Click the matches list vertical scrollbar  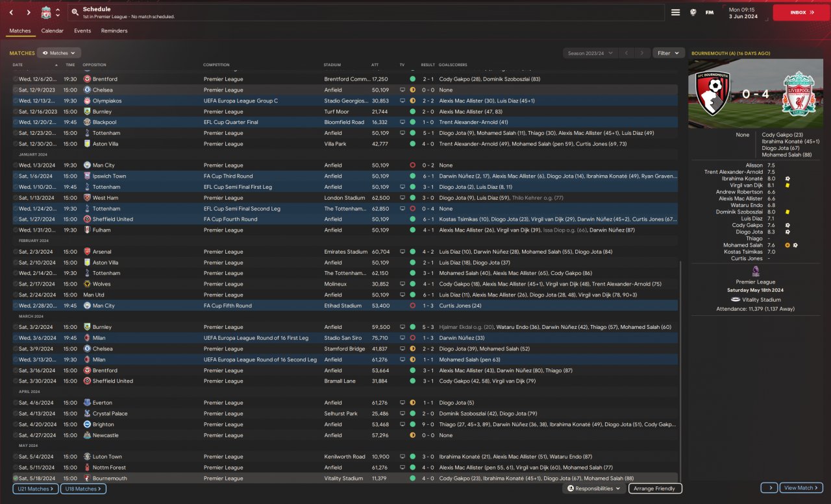(681, 371)
